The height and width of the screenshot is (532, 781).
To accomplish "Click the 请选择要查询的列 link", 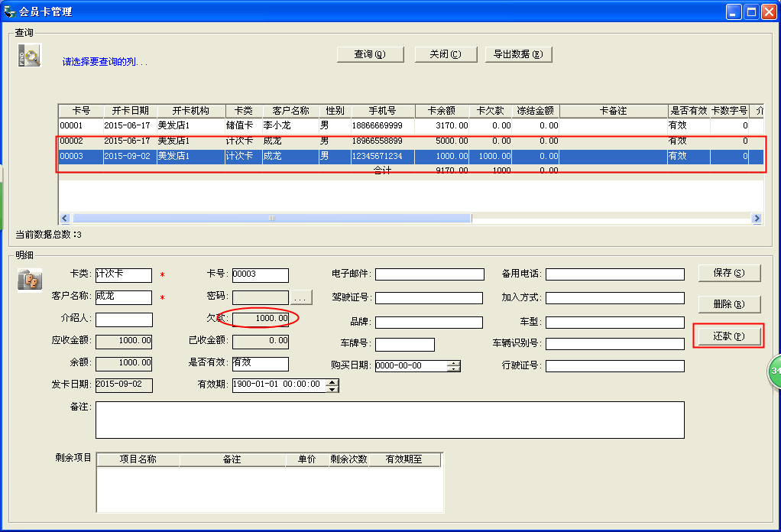I will pyautogui.click(x=105, y=62).
